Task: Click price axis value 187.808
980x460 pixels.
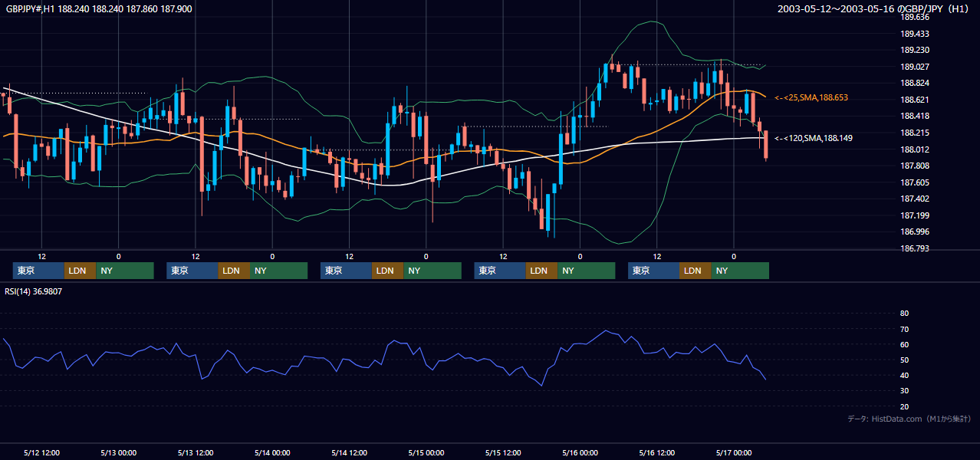Action: coord(915,166)
